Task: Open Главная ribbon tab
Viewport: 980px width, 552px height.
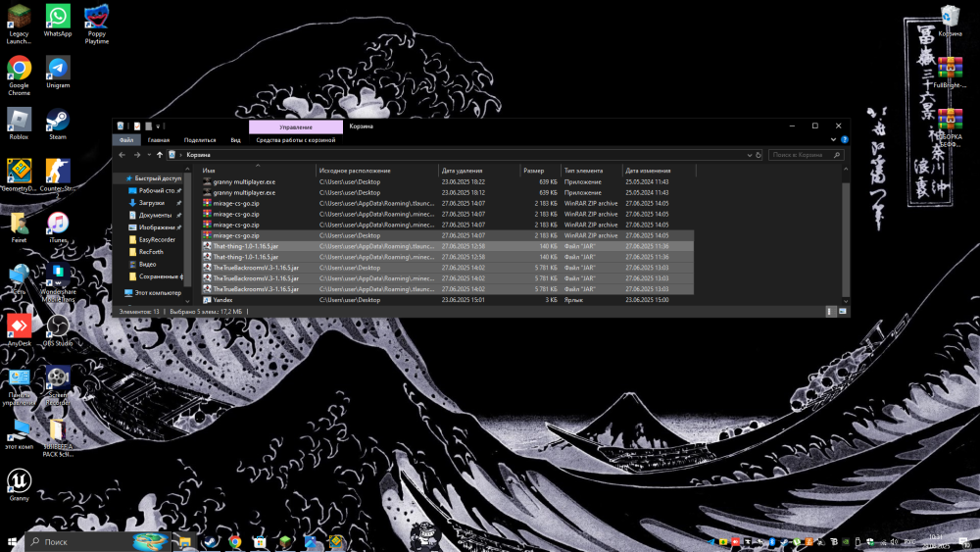Action: [159, 140]
